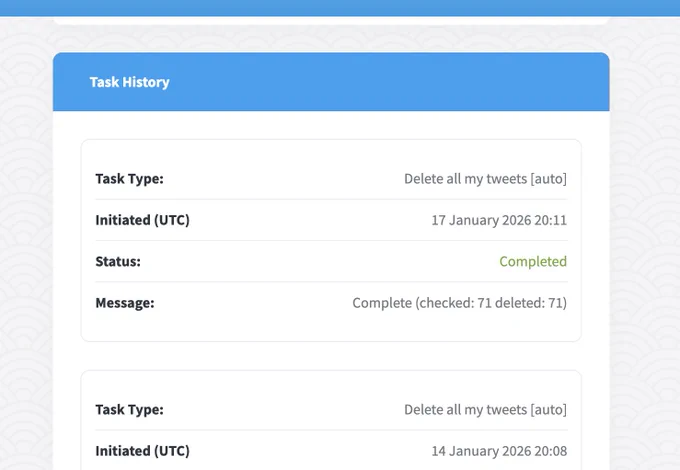Click 'Initiated (UTC)' label above 14 January date

click(142, 451)
